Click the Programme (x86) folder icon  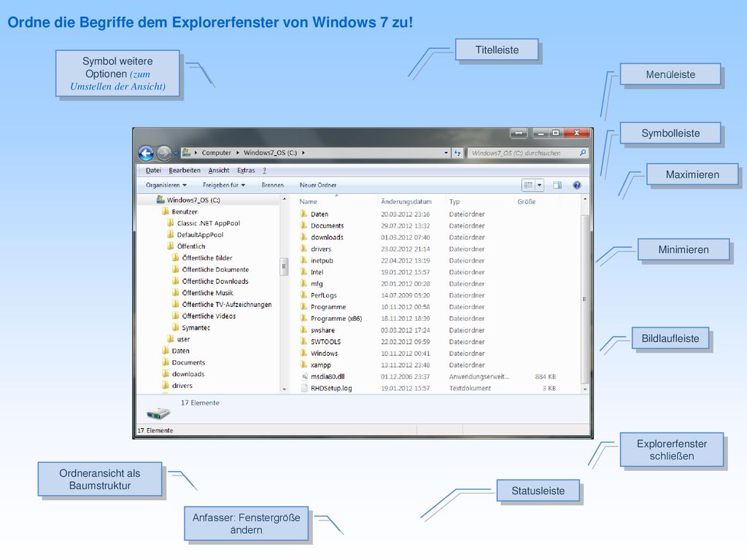304,318
